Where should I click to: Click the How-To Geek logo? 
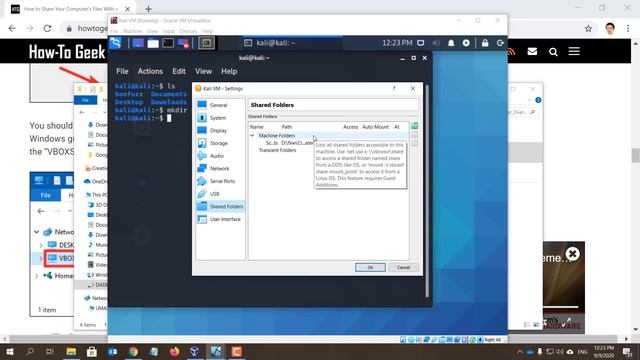coord(67,52)
